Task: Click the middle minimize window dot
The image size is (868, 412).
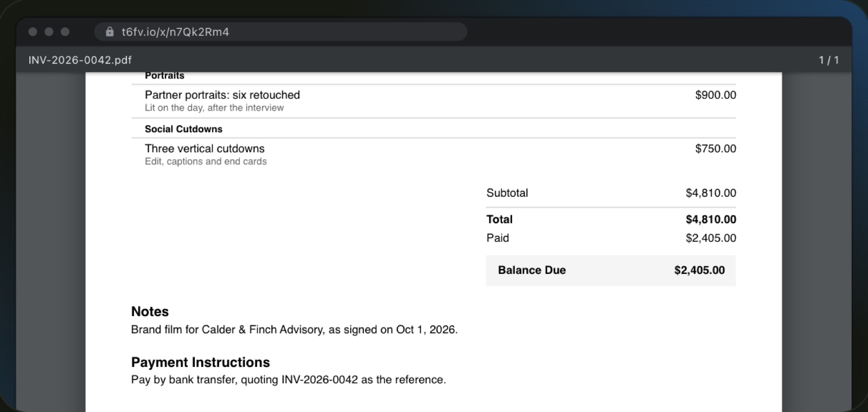Action: click(49, 32)
